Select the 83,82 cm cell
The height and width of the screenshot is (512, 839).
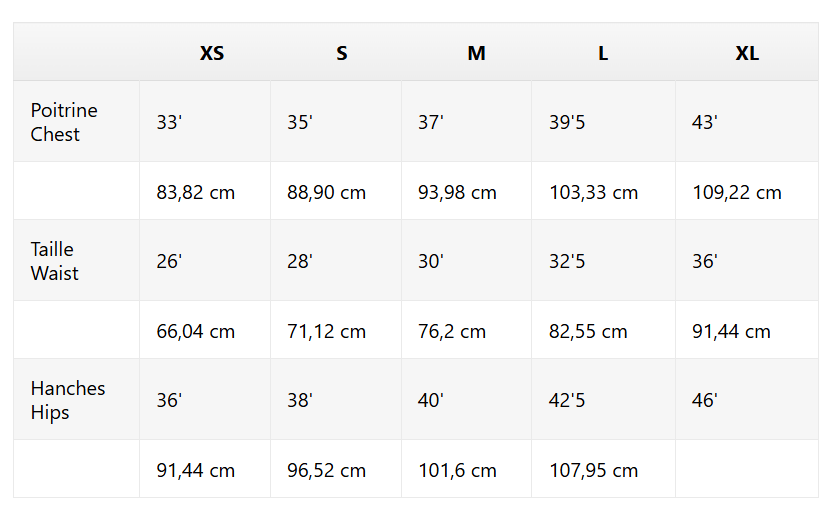tap(196, 192)
